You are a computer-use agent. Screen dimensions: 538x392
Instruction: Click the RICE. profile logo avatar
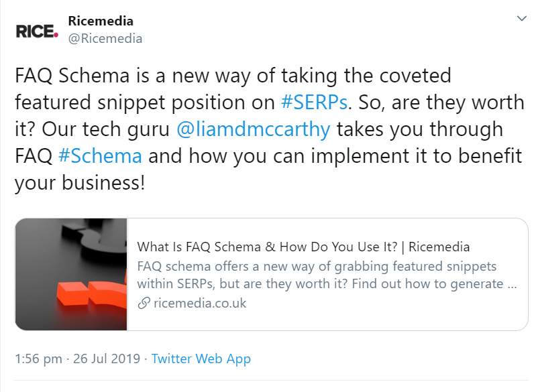click(x=37, y=31)
